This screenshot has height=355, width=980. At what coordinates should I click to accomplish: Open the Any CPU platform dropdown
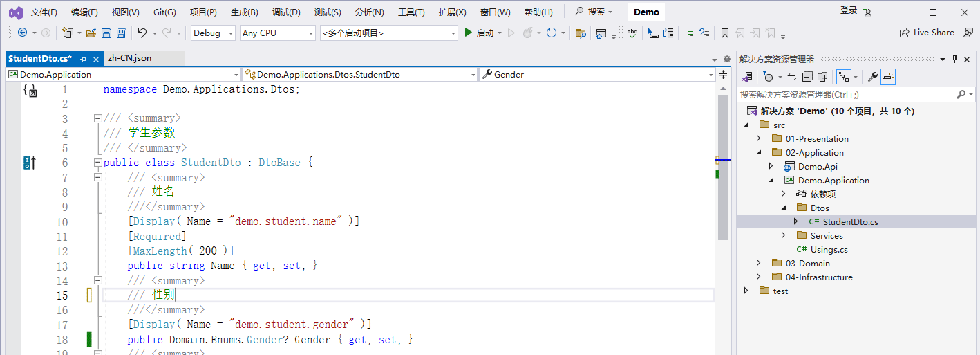coord(278,33)
